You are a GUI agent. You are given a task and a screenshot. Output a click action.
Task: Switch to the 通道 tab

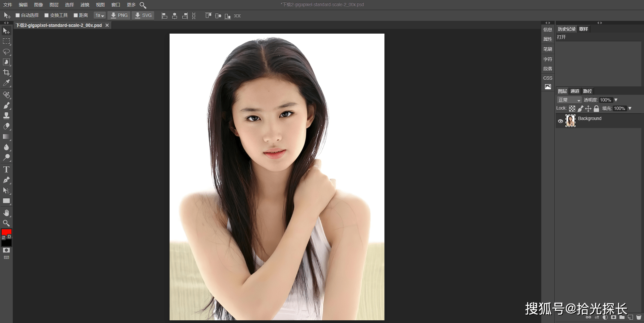click(x=575, y=91)
